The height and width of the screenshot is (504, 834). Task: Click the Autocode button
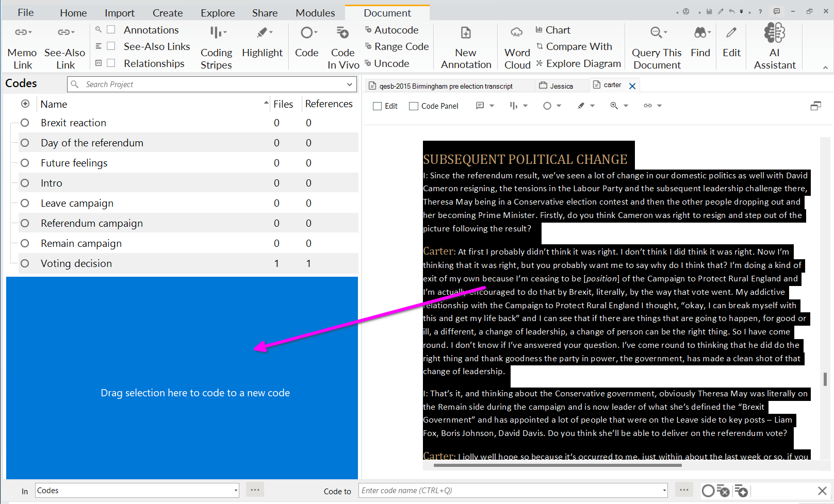396,30
